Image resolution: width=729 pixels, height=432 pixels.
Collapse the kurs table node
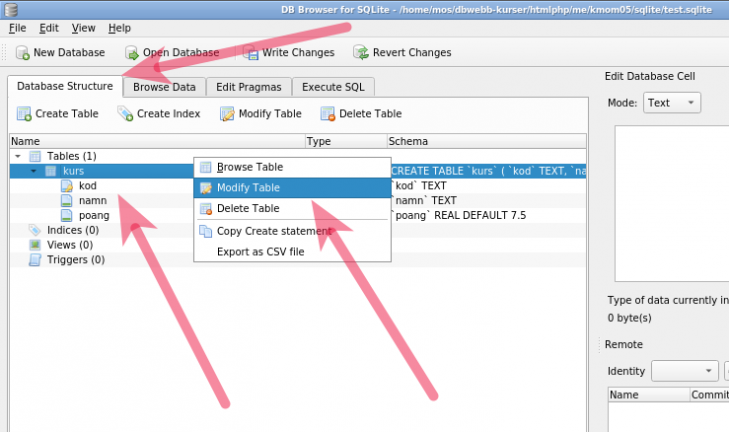[33, 171]
